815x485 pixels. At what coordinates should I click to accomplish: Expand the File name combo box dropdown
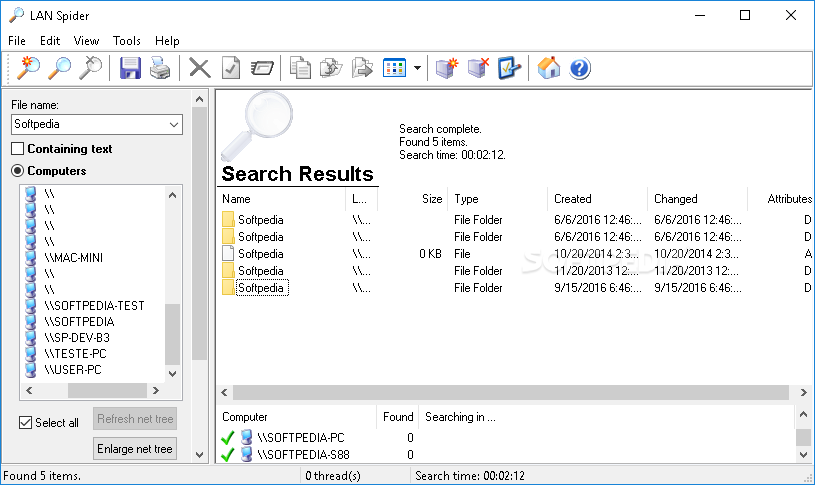pyautogui.click(x=174, y=125)
